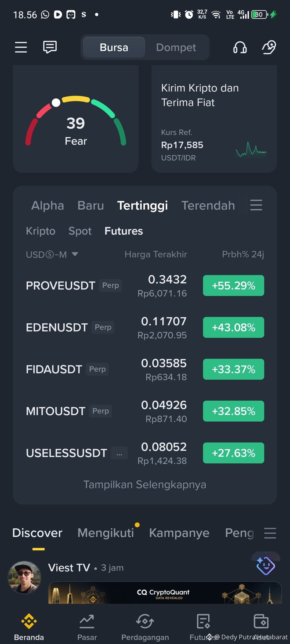The width and height of the screenshot is (290, 644).
Task: Open the chat messages icon
Action: pyautogui.click(x=50, y=47)
